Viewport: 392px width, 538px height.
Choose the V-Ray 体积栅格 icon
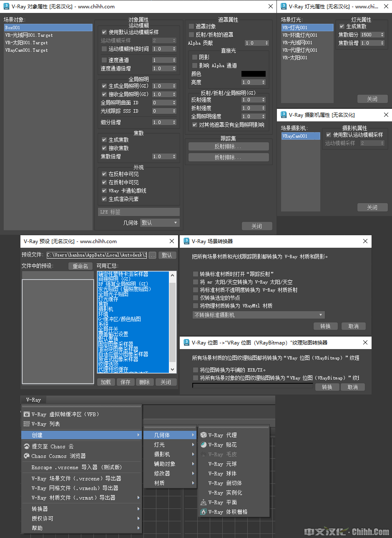tap(204, 512)
